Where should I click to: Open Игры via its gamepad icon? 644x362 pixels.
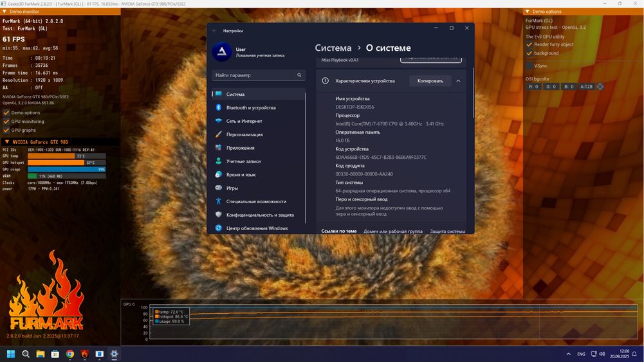219,188
